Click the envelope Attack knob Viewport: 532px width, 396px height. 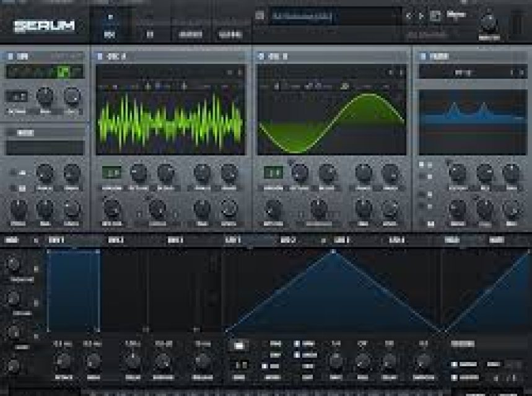pos(63,361)
